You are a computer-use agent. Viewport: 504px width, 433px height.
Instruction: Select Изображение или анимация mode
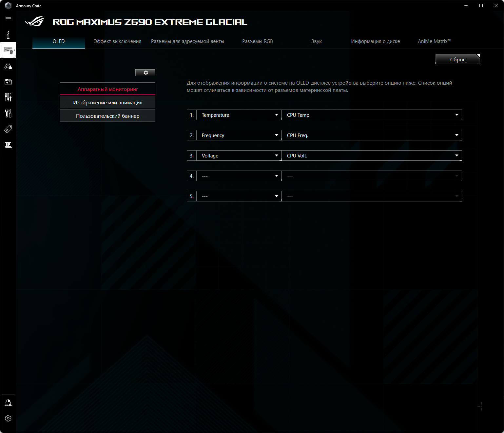pos(107,102)
